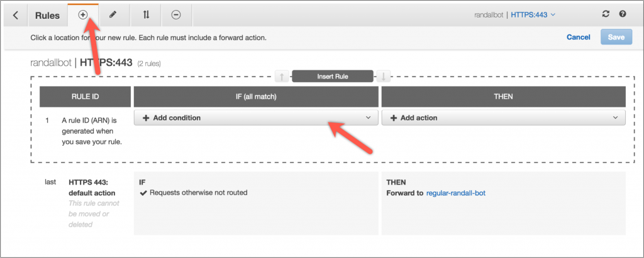
Task: Open the HTTPS:443 listener dropdown
Action: pyautogui.click(x=533, y=15)
